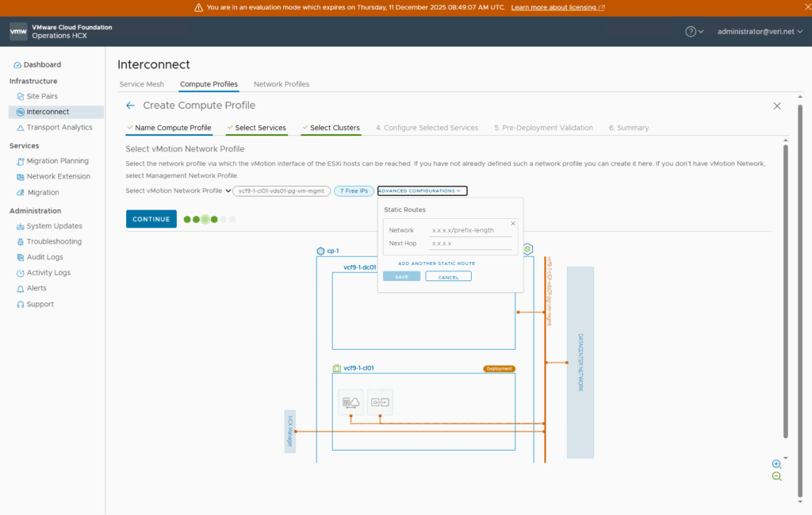Select the network extension appliance icon in the cluster
This screenshot has height=515, width=812.
tap(380, 402)
